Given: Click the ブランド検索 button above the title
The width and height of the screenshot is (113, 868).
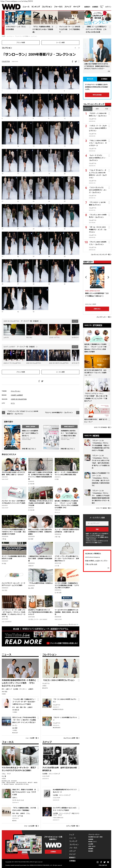Looking at the screenshot, I should pyautogui.click(x=21, y=42).
